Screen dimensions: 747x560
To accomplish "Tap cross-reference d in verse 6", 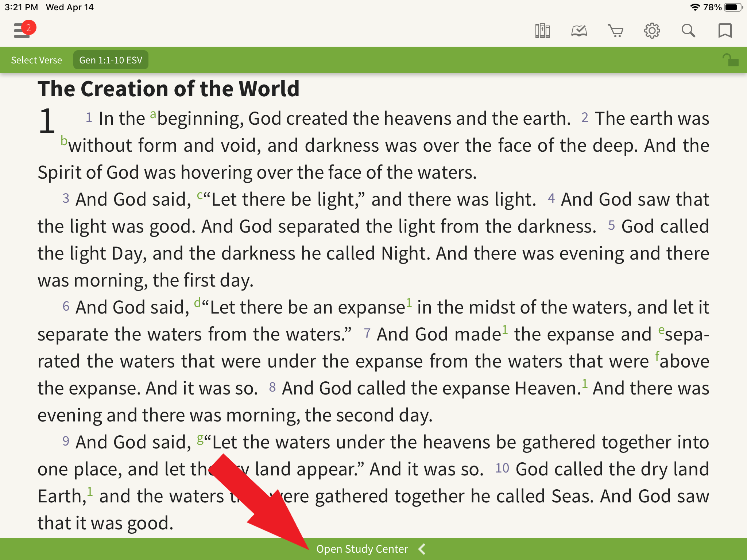I will click(197, 302).
